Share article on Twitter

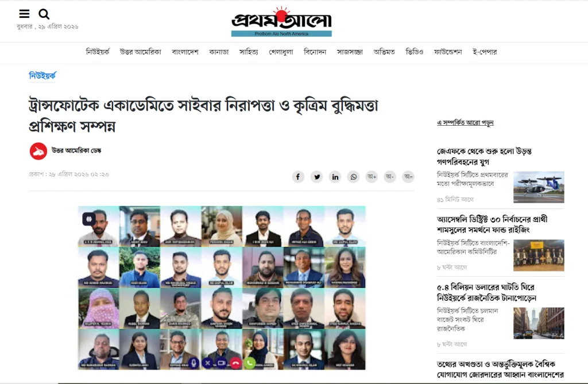coord(317,177)
